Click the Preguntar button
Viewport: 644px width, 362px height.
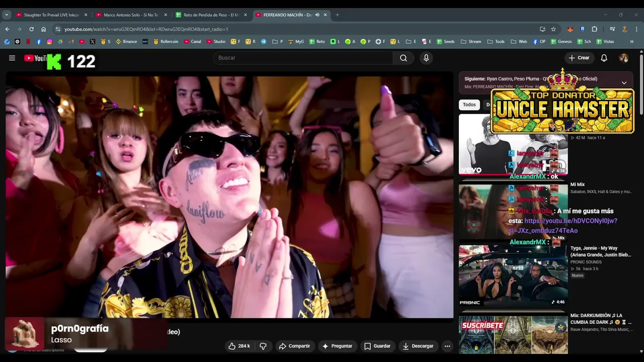pos(337,346)
